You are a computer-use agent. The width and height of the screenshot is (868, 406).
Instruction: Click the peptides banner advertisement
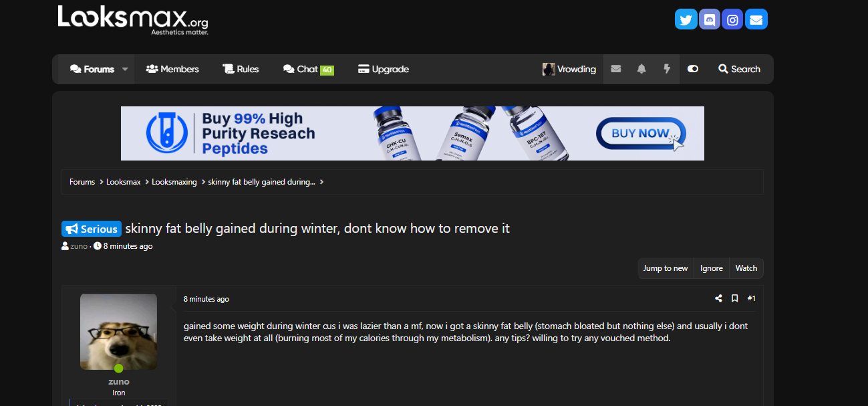tap(412, 133)
